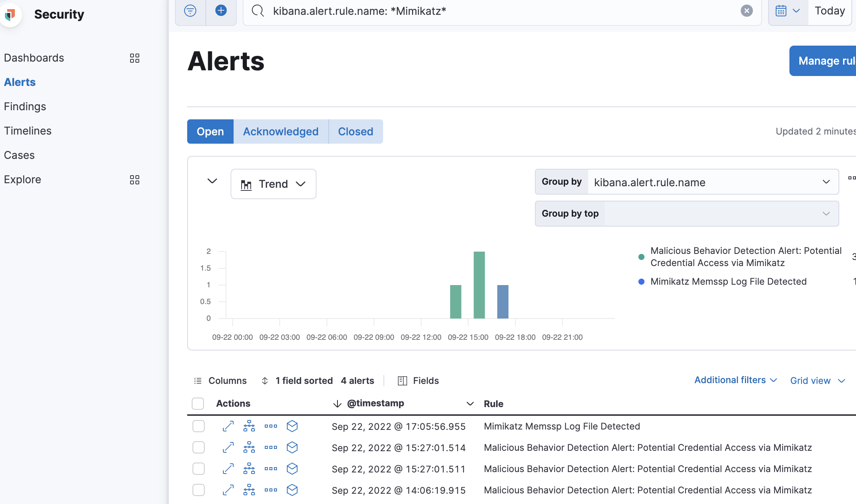Select the check-all alerts checkbox
Viewport: 856px width, 504px height.
(x=198, y=403)
